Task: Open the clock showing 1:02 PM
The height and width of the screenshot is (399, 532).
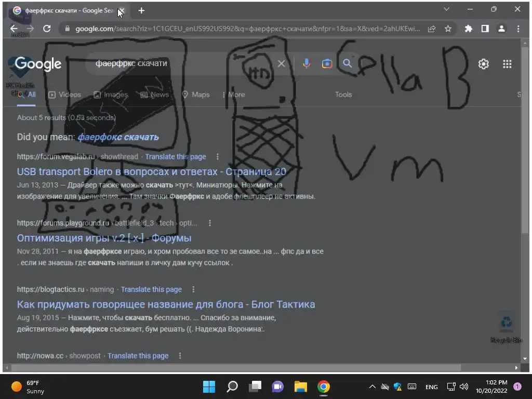Action: (x=491, y=387)
